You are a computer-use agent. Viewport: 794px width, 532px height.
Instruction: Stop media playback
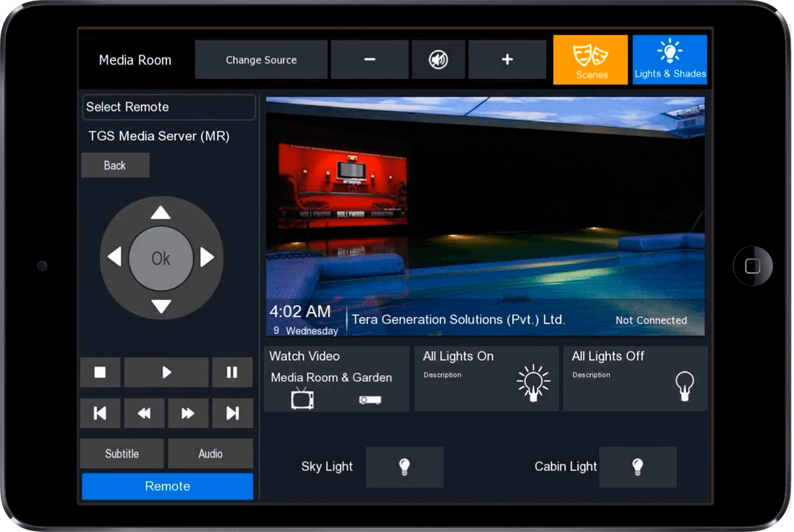100,372
